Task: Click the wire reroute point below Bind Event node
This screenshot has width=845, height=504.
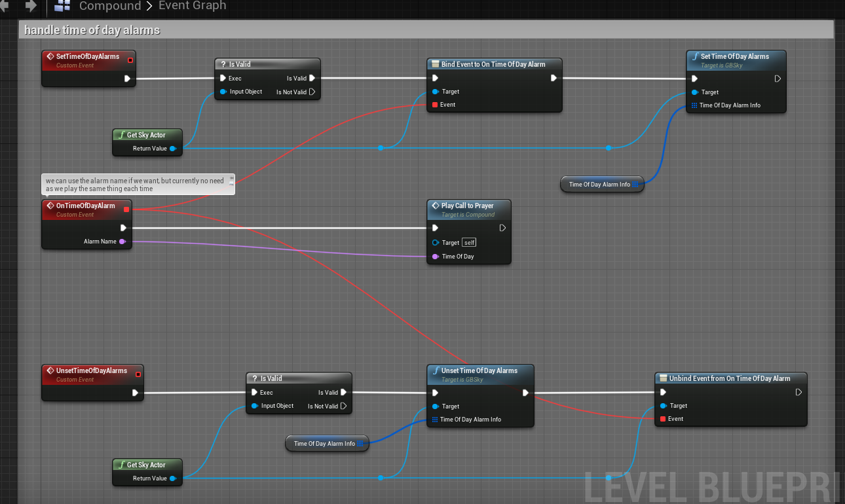Action: pyautogui.click(x=381, y=148)
